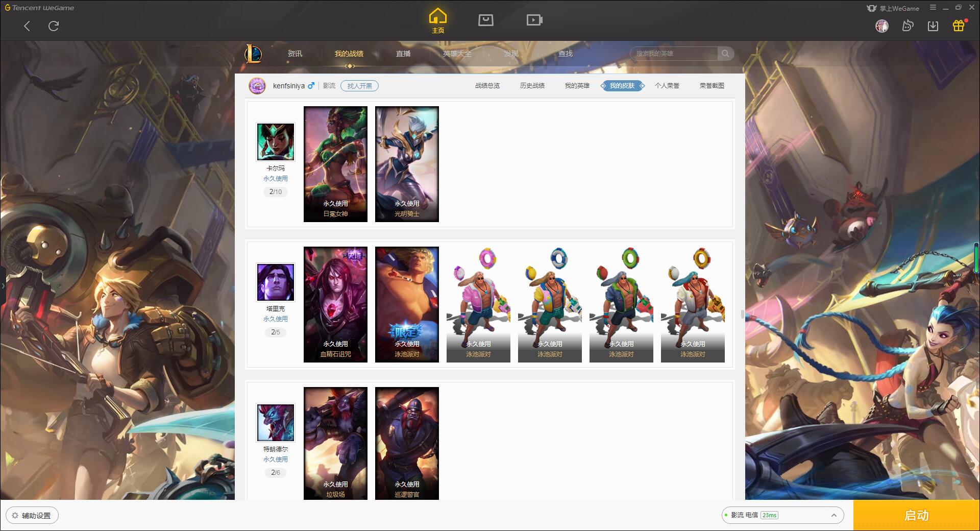This screenshot has width=980, height=531.
Task: Expand the left side panel handle
Action: [3, 286]
